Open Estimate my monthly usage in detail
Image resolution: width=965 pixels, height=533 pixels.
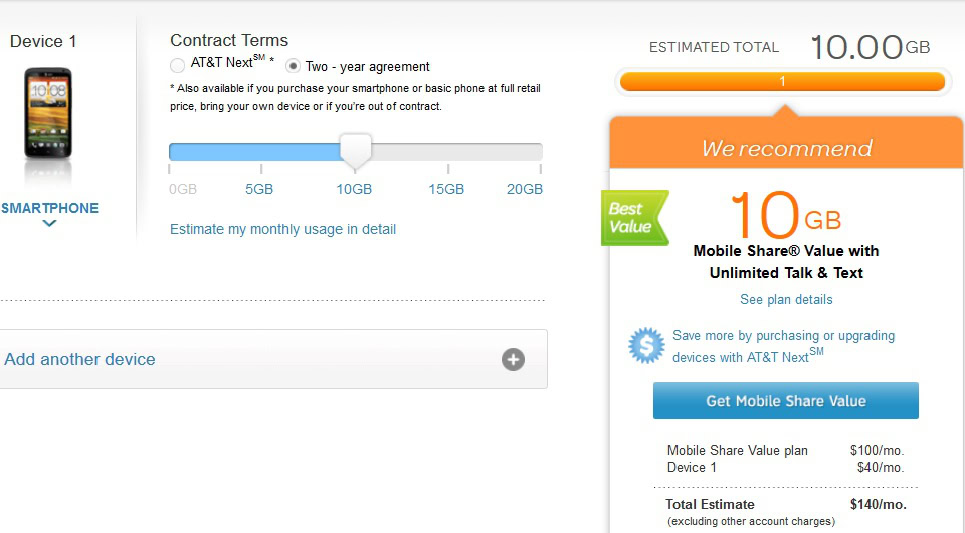(283, 230)
